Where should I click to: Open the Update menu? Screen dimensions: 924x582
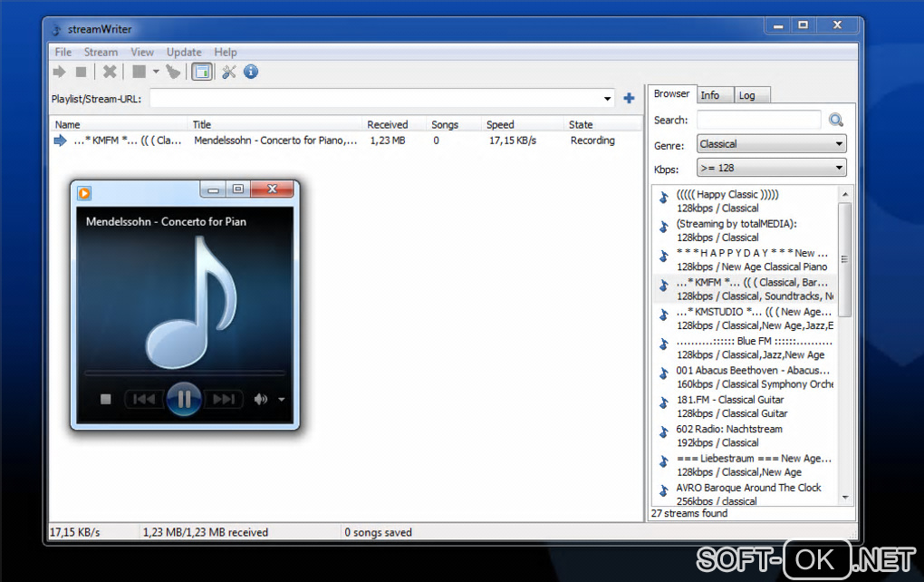point(184,52)
